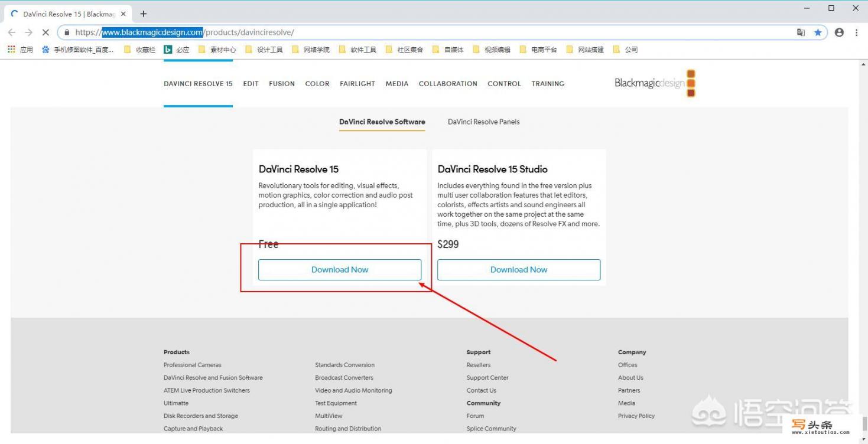Open the Support Center link
This screenshot has width=868, height=444.
[x=487, y=378]
